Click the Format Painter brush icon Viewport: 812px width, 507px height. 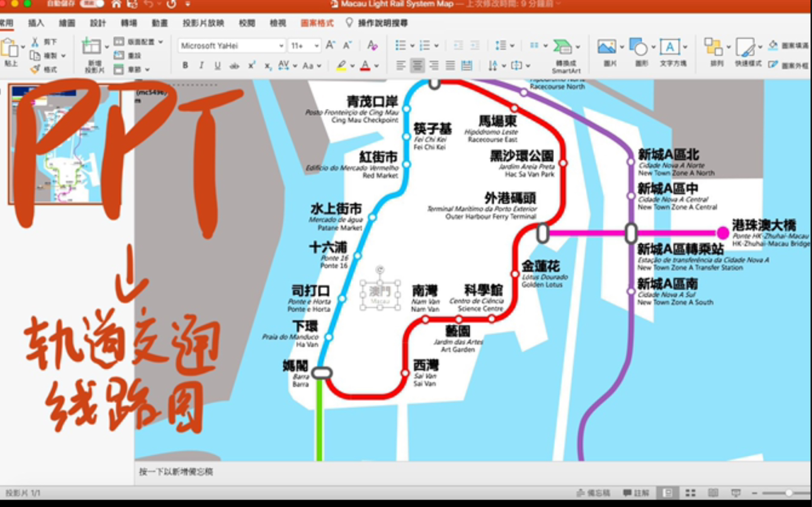[35, 69]
